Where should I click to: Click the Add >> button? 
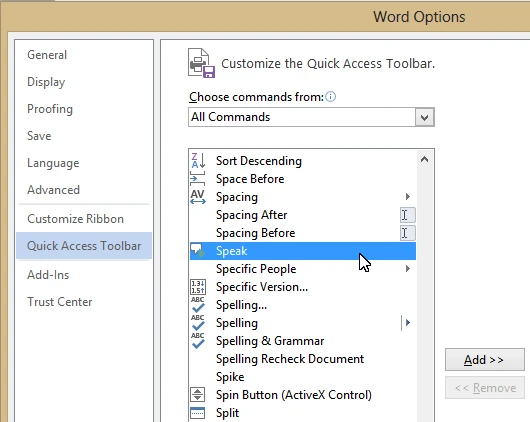pyautogui.click(x=484, y=359)
